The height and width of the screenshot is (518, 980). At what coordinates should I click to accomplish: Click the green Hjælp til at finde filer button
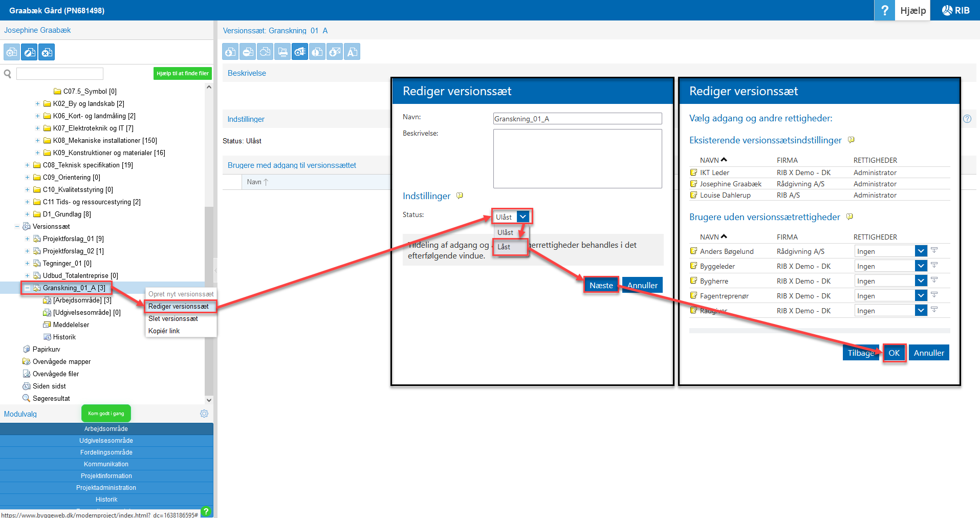tap(182, 74)
